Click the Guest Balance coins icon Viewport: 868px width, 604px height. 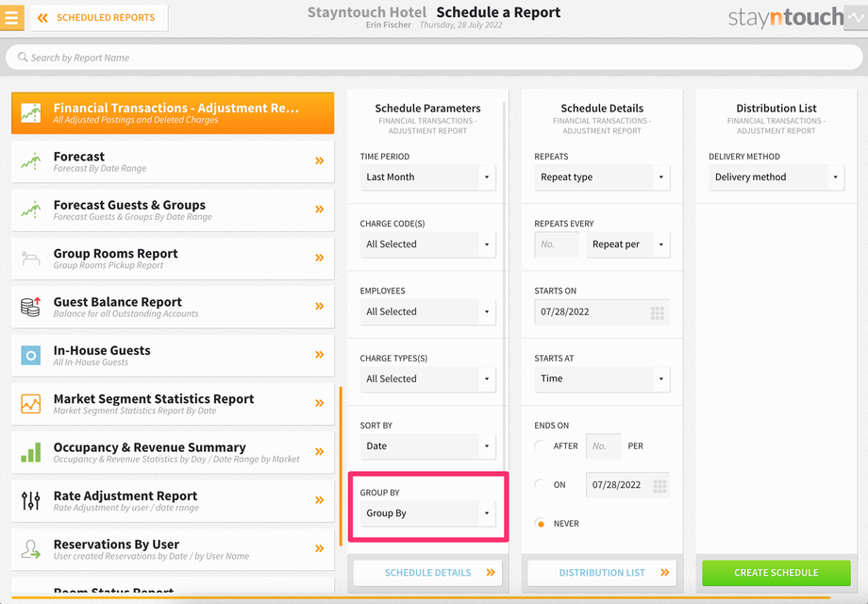coord(31,307)
